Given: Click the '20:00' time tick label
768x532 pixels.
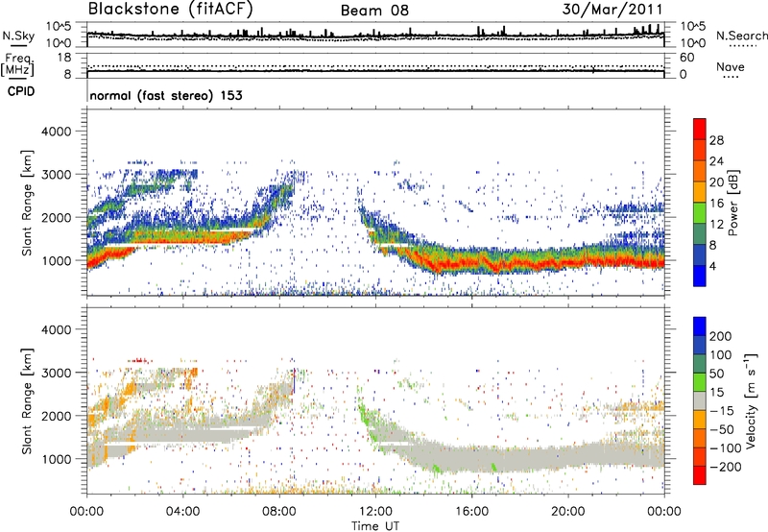Looking at the screenshot, I should tap(568, 512).
